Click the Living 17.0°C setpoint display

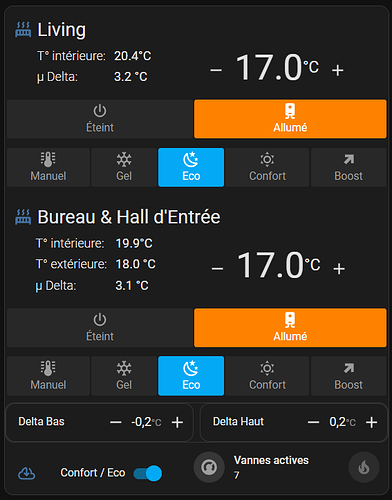point(277,68)
